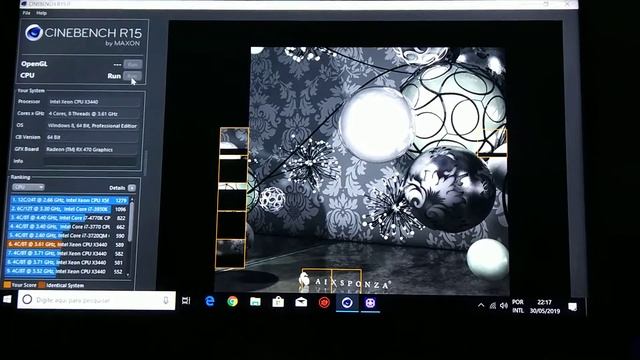This screenshot has height=360, width=640.
Task: Select ranking row 1 scoring 1279
Action: tap(69, 200)
